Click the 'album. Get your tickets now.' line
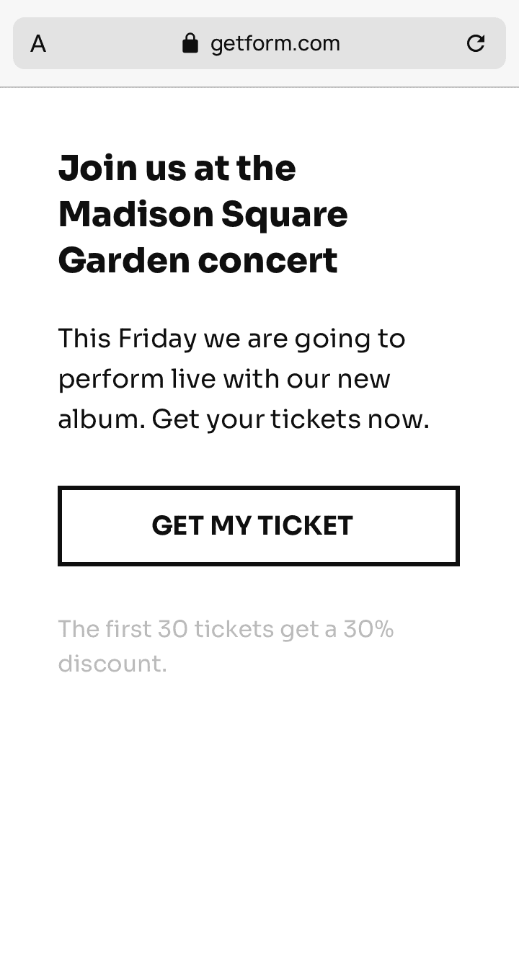519x980 pixels. tap(243, 419)
